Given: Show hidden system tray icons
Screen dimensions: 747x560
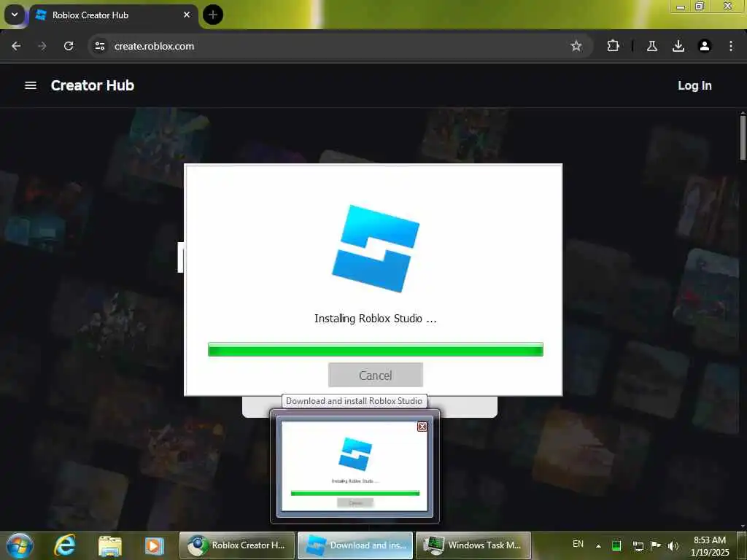Looking at the screenshot, I should coord(598,545).
